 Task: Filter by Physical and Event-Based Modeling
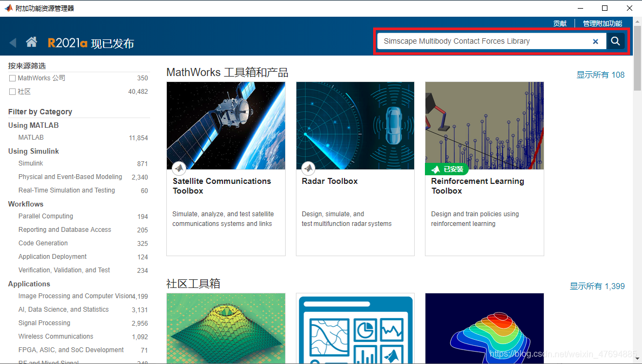[x=70, y=177]
